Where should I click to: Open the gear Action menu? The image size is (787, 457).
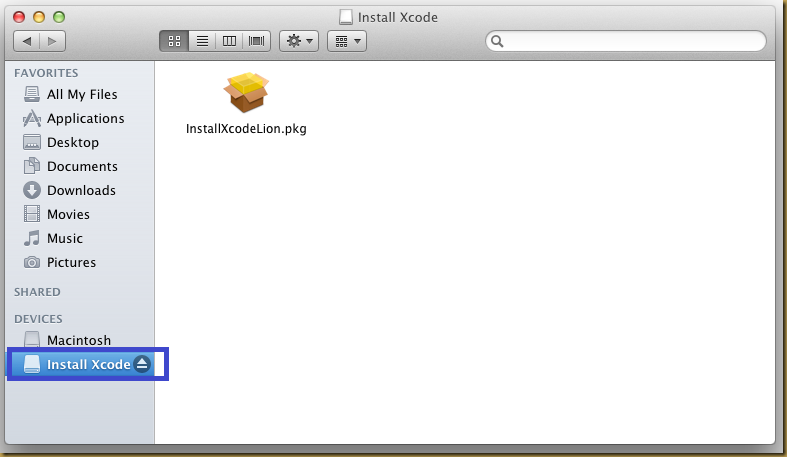tap(299, 41)
